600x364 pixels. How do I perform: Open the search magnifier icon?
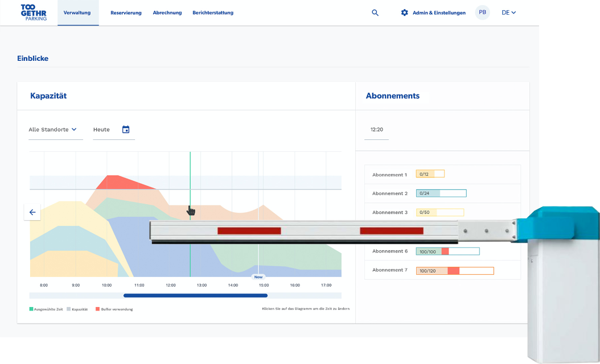pos(375,13)
